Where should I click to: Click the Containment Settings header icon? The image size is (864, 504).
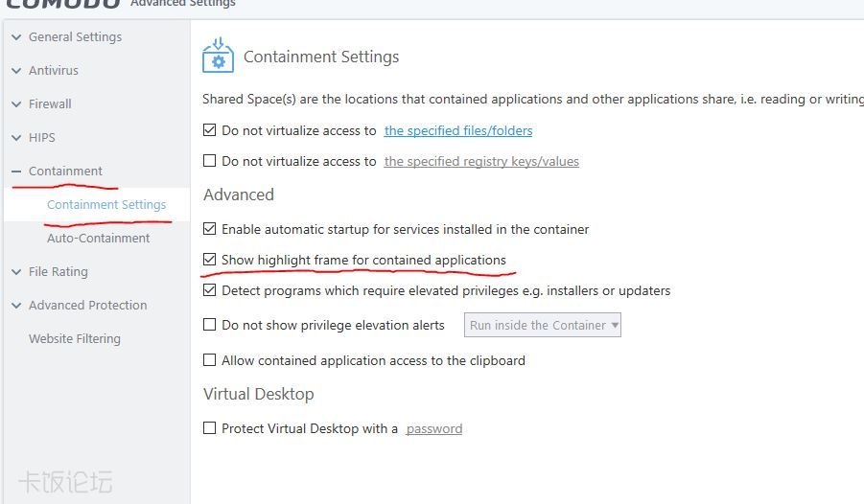point(218,56)
